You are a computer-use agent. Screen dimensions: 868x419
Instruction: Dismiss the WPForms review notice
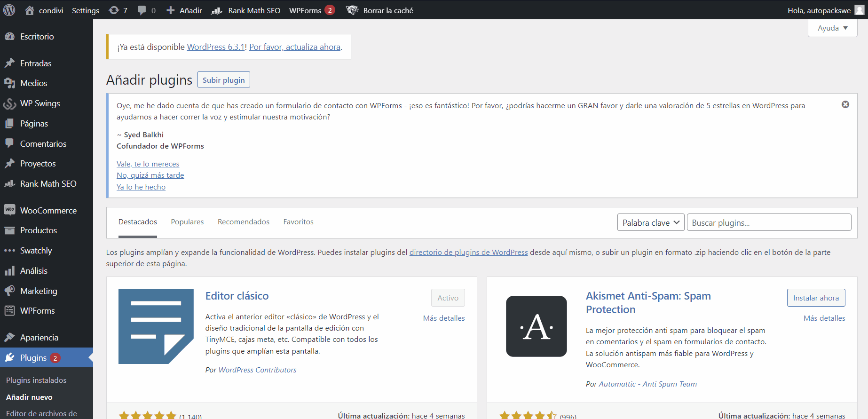(845, 104)
